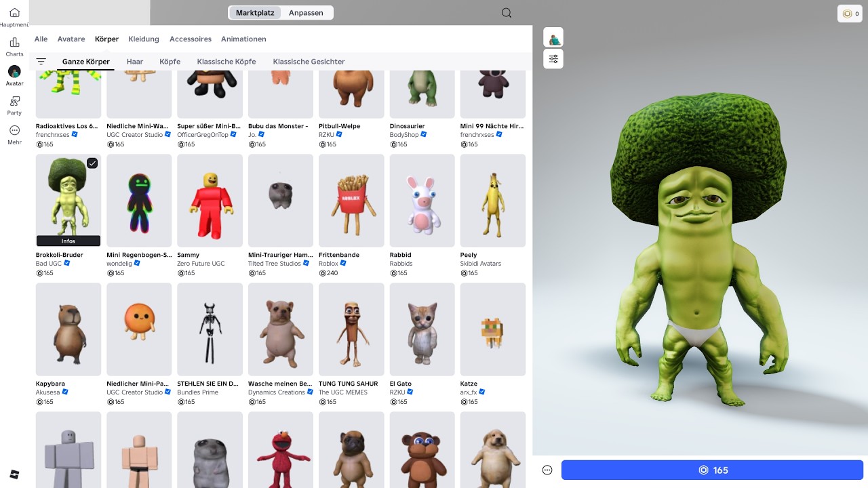Open The UGC MEMES creator link

coord(343,392)
